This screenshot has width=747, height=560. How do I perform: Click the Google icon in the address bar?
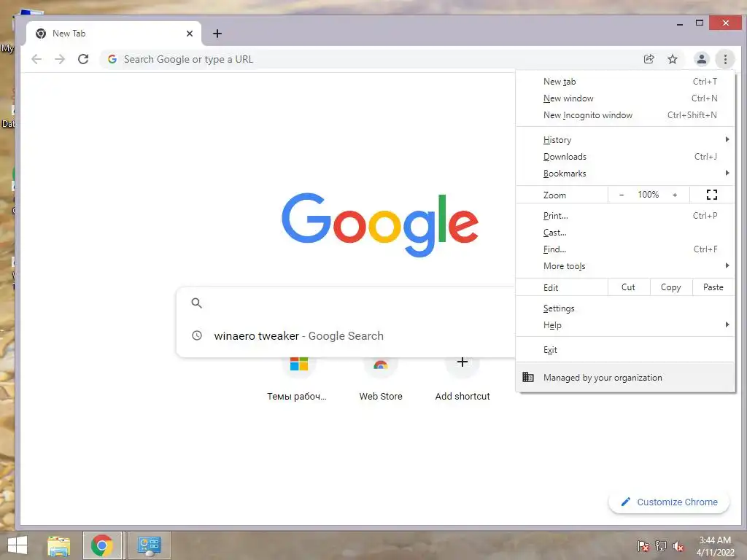click(112, 59)
